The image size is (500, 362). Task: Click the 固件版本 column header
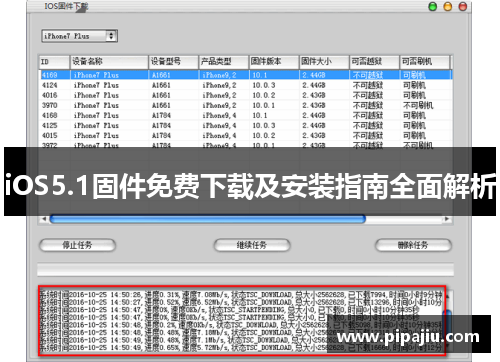[274, 62]
